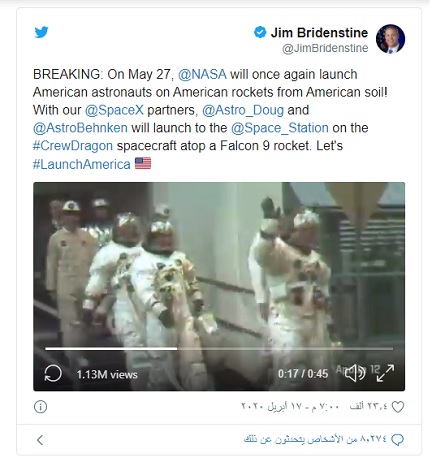Click the #LaunchAmerica hashtag

pyautogui.click(x=82, y=164)
